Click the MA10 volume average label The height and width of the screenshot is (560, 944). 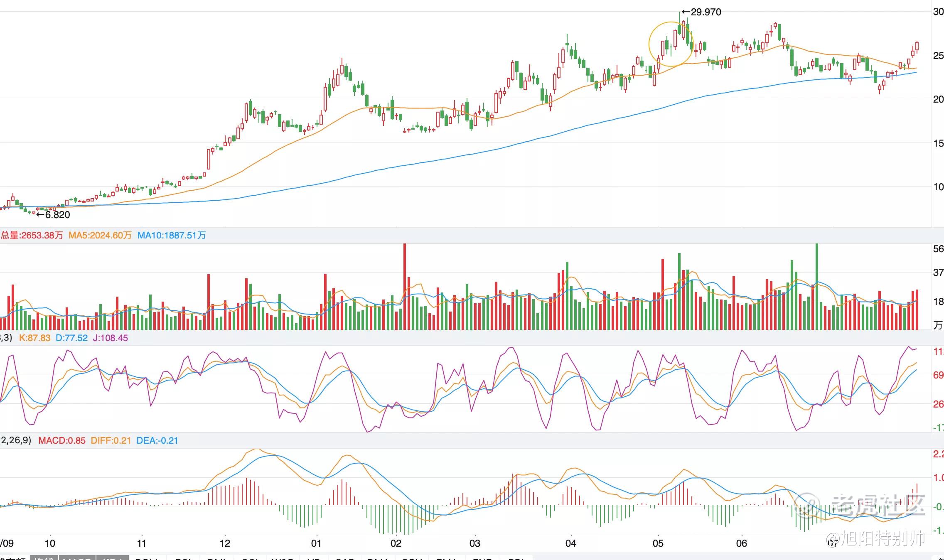pyautogui.click(x=172, y=236)
